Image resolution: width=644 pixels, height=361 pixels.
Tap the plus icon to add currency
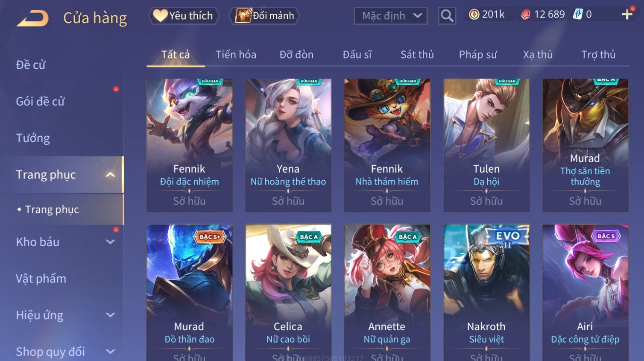(627, 15)
